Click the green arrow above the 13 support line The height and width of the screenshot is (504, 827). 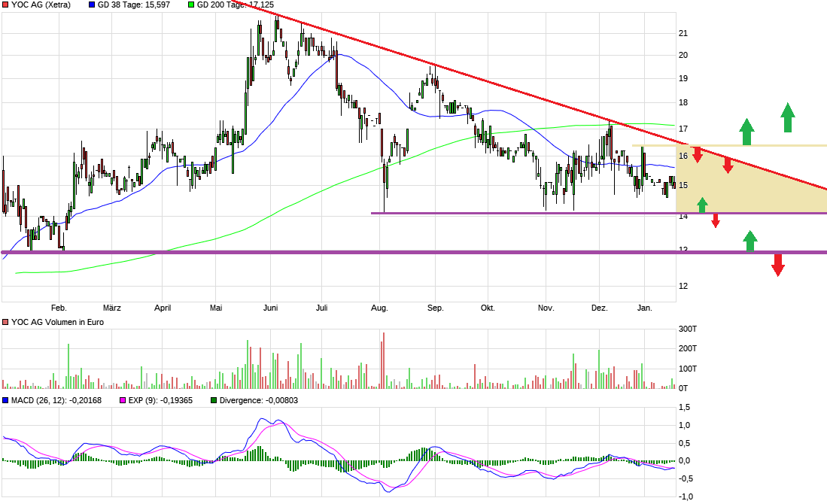tap(749, 241)
